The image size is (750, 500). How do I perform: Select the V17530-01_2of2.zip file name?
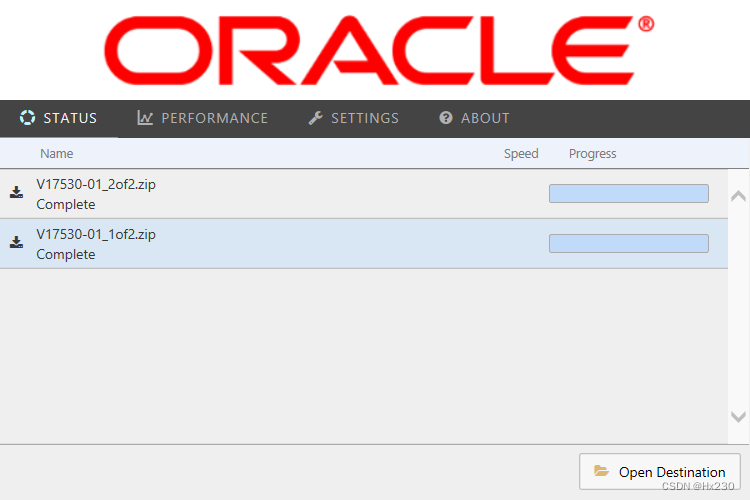click(x=96, y=184)
